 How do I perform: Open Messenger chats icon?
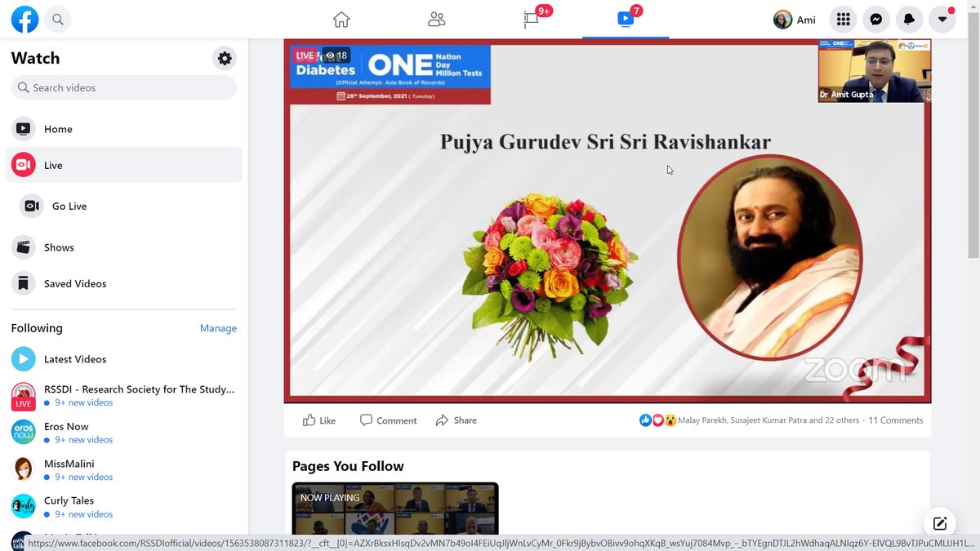[875, 20]
